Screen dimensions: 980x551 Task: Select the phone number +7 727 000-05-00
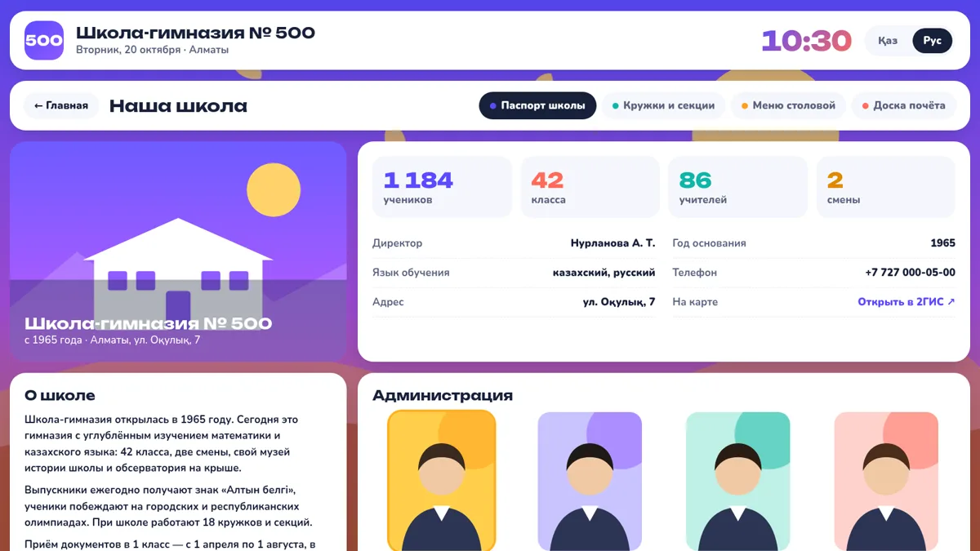(x=910, y=273)
